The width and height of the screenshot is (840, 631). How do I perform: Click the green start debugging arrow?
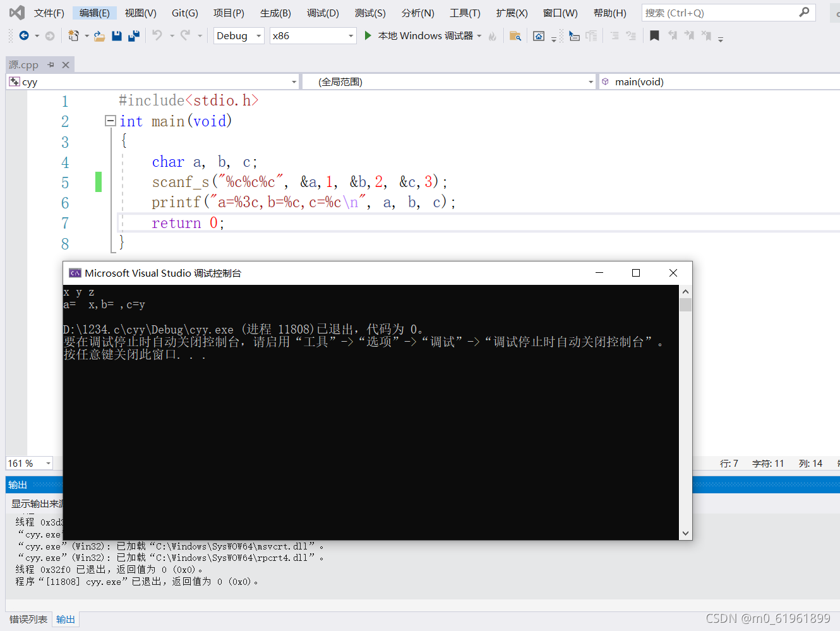coord(368,36)
